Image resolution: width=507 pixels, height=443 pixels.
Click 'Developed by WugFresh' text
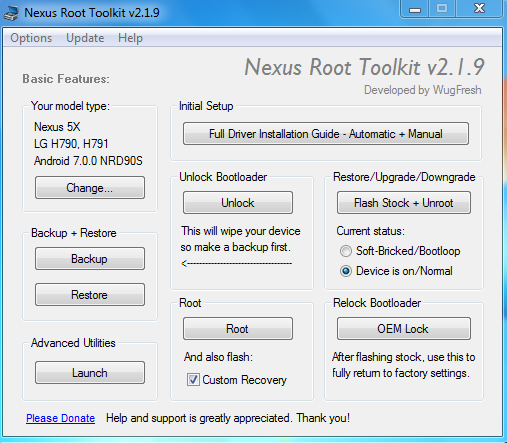pyautogui.click(x=422, y=90)
